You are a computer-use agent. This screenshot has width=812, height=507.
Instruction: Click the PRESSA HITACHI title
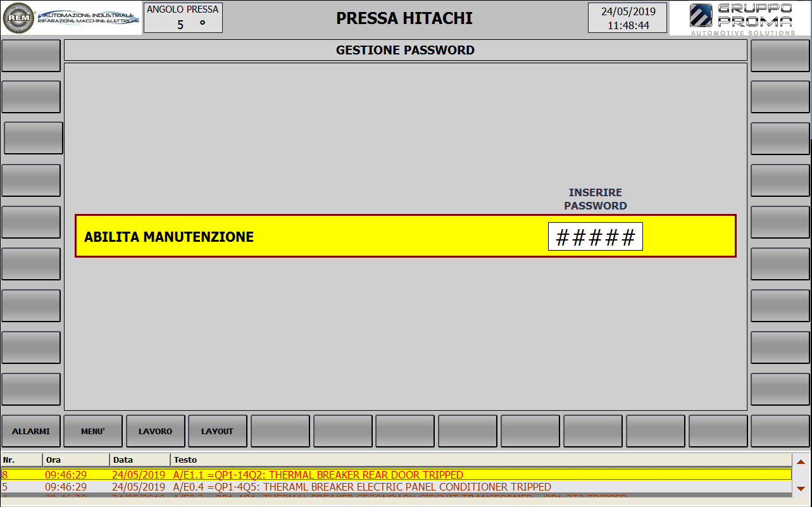click(x=404, y=18)
